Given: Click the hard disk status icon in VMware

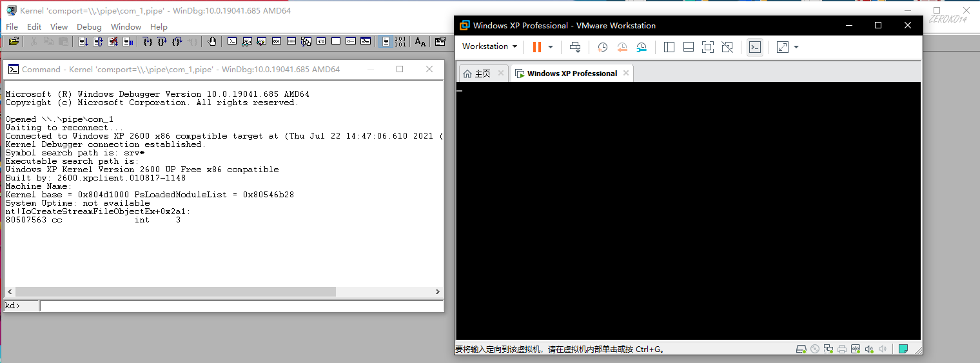Looking at the screenshot, I should (801, 349).
